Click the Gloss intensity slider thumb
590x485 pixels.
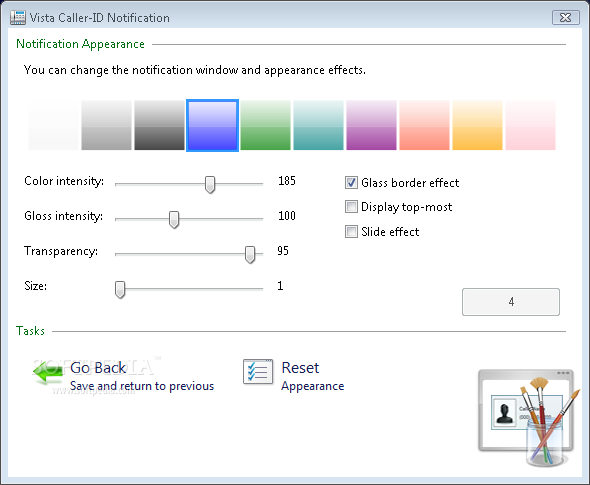(x=174, y=220)
